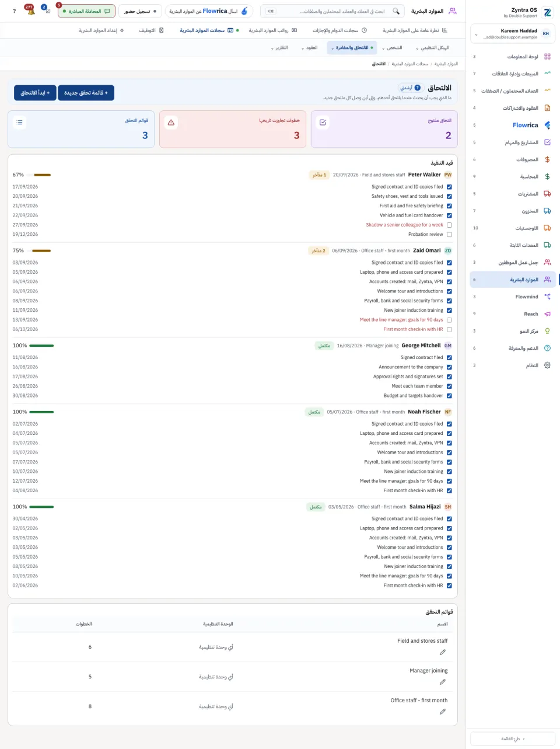Open إعداد الموارد البشرية tab
This screenshot has width=560, height=749.
tap(101, 30)
